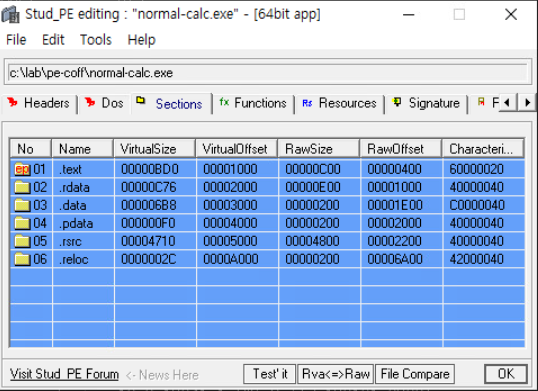Switch to the Resources tab
This screenshot has height=391, width=538.
[339, 103]
